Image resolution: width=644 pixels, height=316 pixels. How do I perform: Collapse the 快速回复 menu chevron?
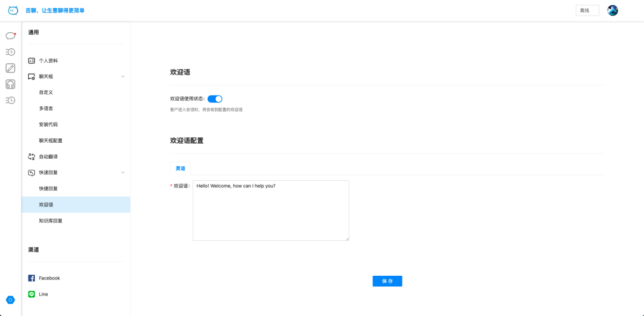pyautogui.click(x=122, y=173)
